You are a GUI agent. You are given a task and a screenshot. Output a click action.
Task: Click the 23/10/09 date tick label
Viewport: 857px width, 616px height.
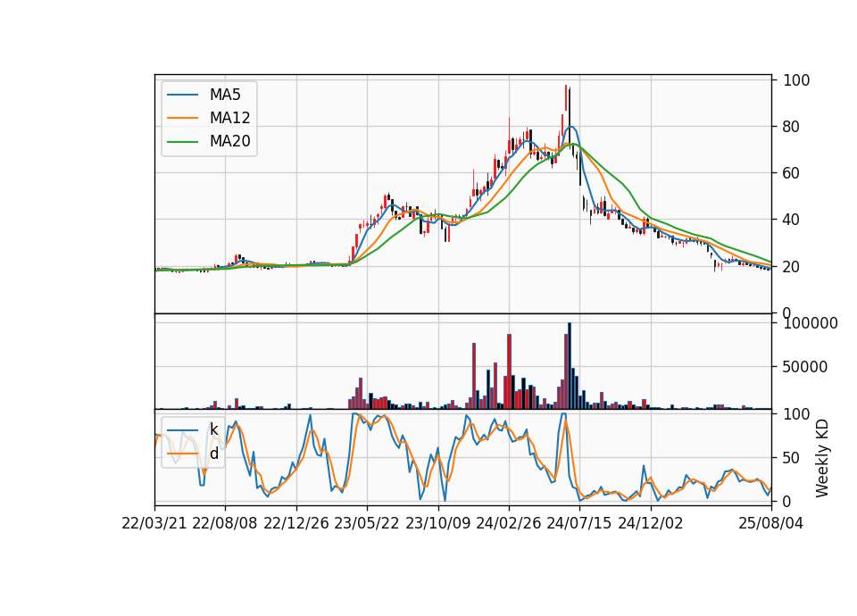point(437,523)
